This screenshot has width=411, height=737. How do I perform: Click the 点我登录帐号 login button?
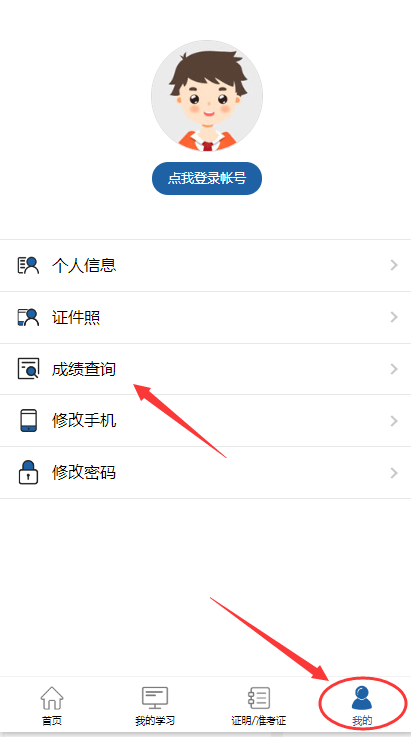coord(207,179)
